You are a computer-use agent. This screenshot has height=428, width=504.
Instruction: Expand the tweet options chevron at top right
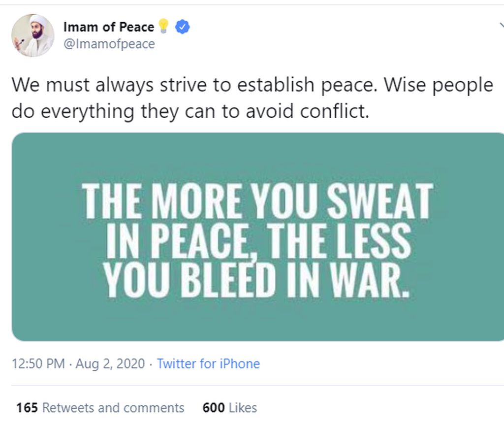[x=502, y=26]
